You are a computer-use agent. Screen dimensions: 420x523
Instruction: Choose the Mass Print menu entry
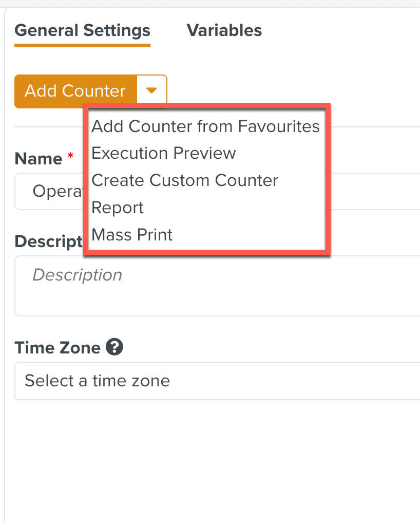132,235
